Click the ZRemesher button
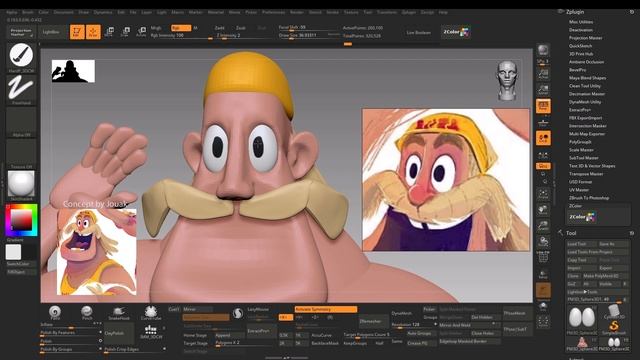The width and height of the screenshot is (640, 360). pyautogui.click(x=373, y=321)
